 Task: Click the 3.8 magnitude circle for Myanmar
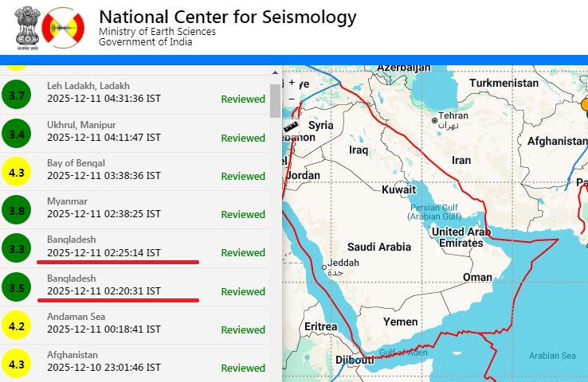16,211
